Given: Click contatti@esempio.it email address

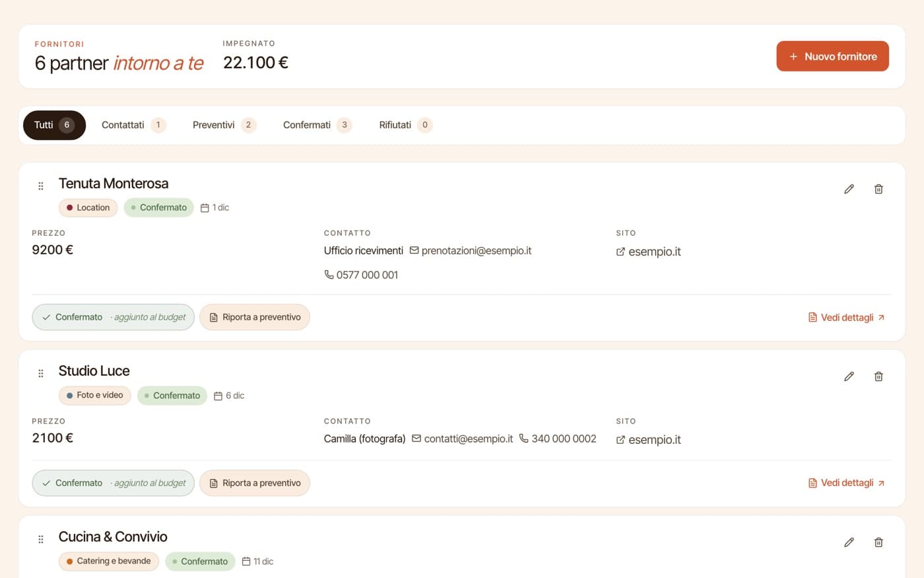Looking at the screenshot, I should [x=463, y=439].
